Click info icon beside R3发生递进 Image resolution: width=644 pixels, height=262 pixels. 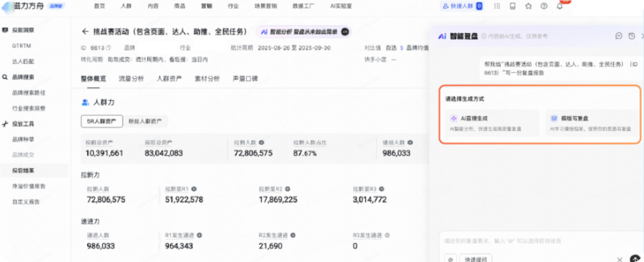click(x=387, y=236)
